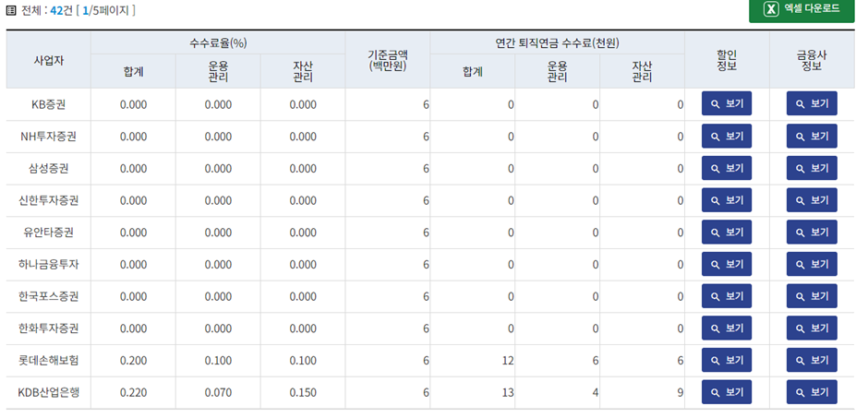868x418 pixels.
Task: Select the 할인 정보 column header
Action: (727, 60)
